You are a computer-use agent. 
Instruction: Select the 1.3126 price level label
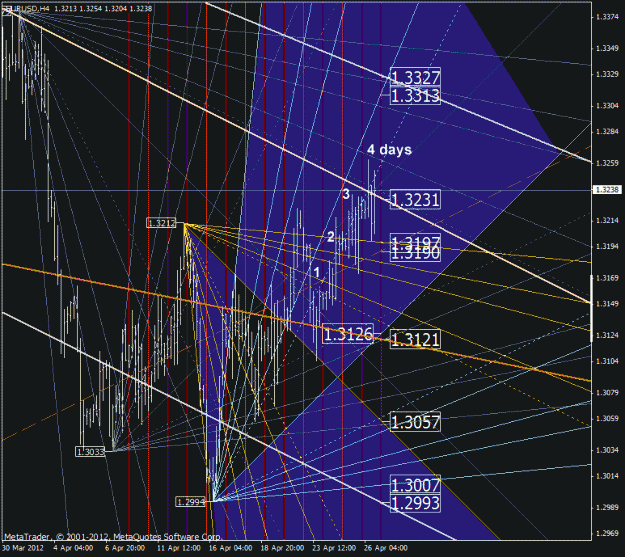348,334
